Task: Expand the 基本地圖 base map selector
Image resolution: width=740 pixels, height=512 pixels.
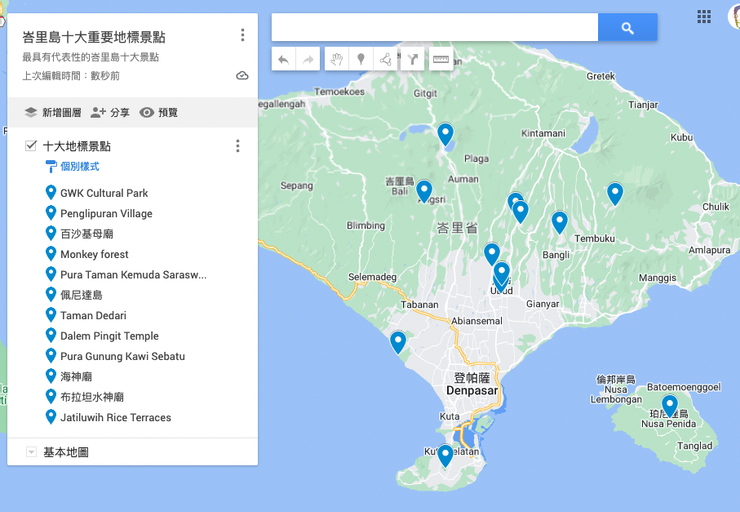Action: click(31, 452)
